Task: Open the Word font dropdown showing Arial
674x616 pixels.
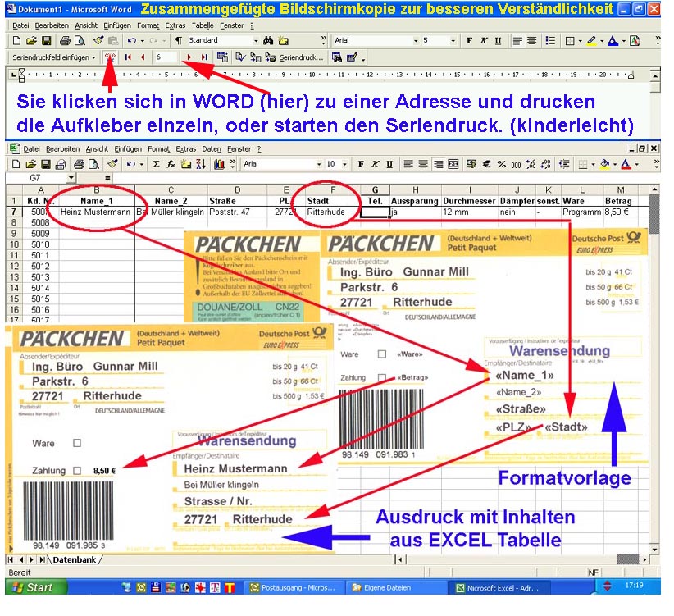Action: (x=416, y=41)
